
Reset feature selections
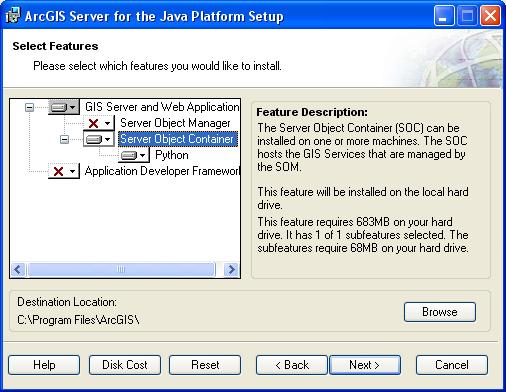tap(205, 365)
